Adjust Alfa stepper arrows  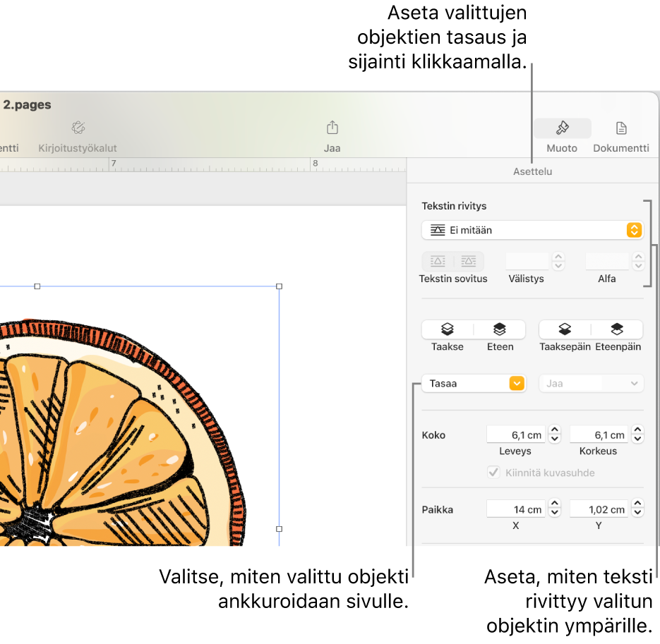tap(639, 261)
